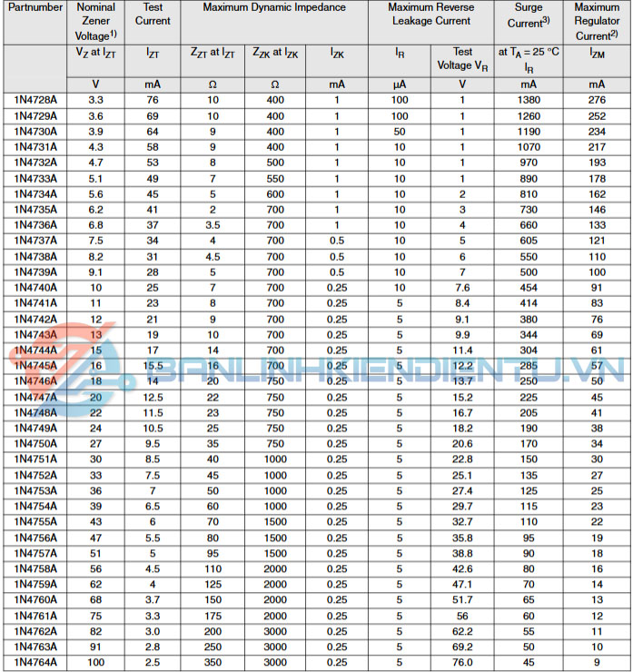633x672 pixels.
Task: Select the 1N4758A cell
Action: click(35, 568)
